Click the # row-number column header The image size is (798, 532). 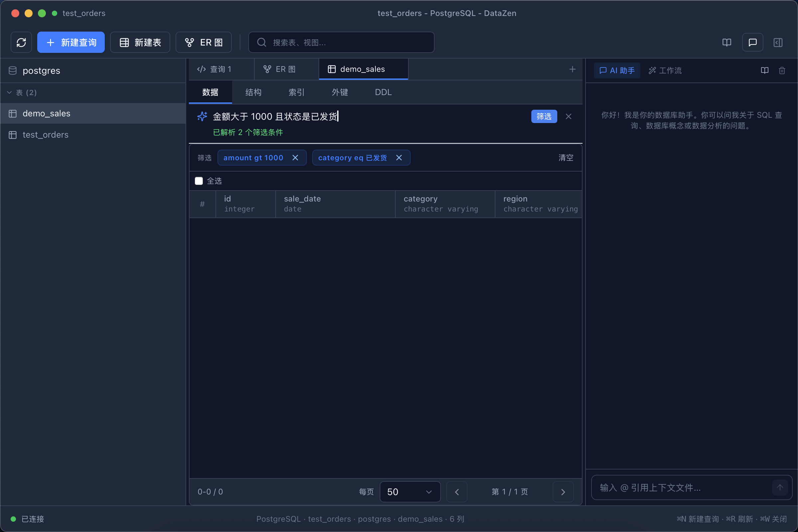(x=202, y=204)
